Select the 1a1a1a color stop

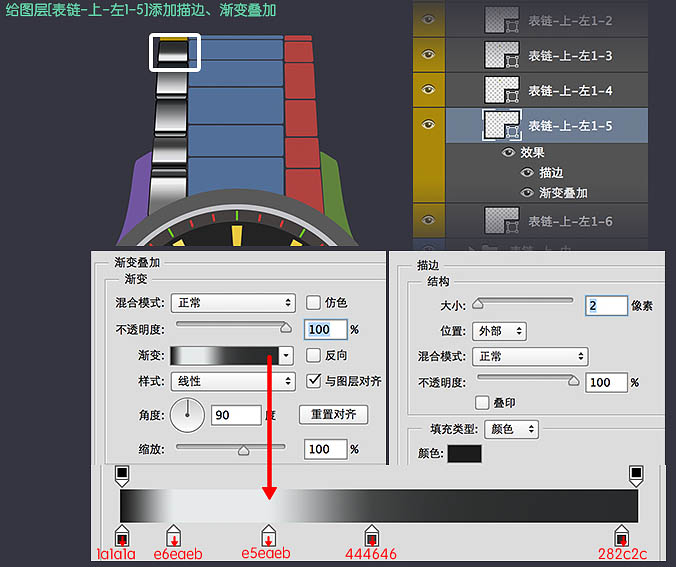pyautogui.click(x=122, y=536)
